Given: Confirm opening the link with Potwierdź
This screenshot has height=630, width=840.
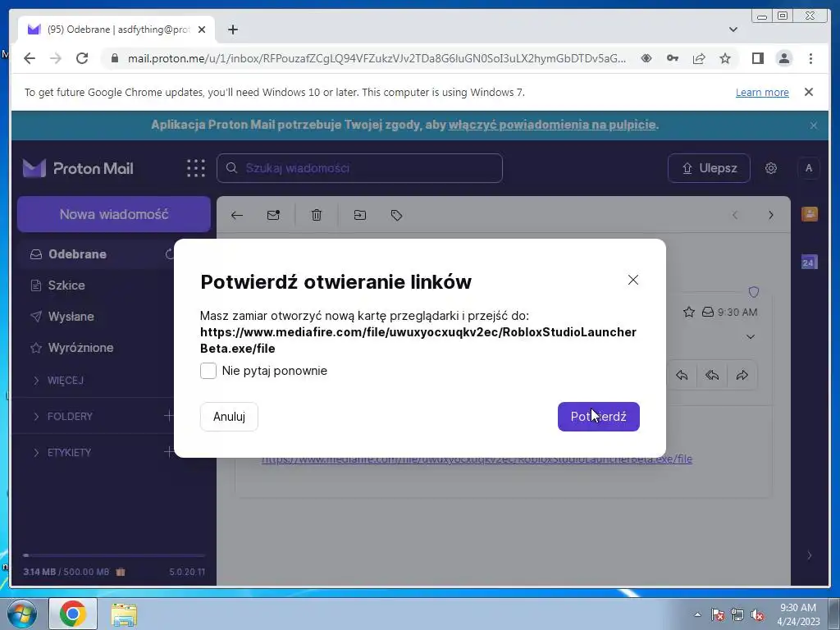Looking at the screenshot, I should tap(598, 416).
